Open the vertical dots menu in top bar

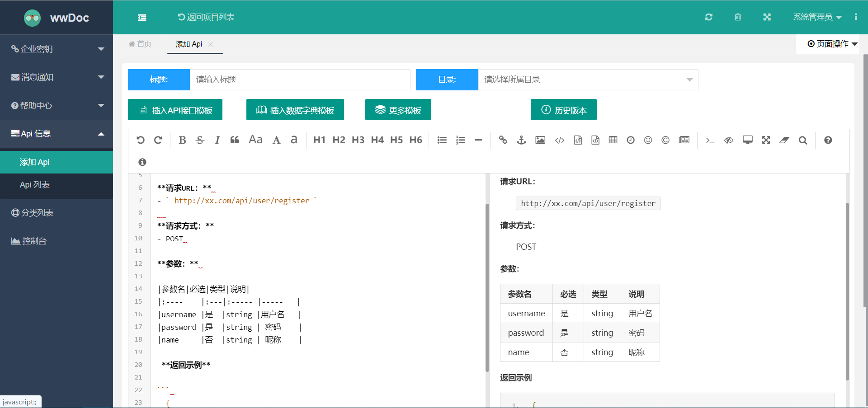tap(856, 17)
